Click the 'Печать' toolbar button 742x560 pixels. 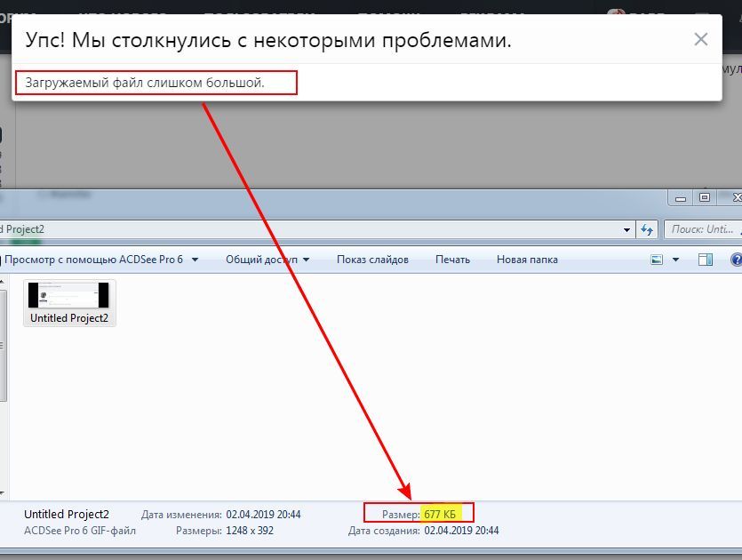pyautogui.click(x=452, y=260)
